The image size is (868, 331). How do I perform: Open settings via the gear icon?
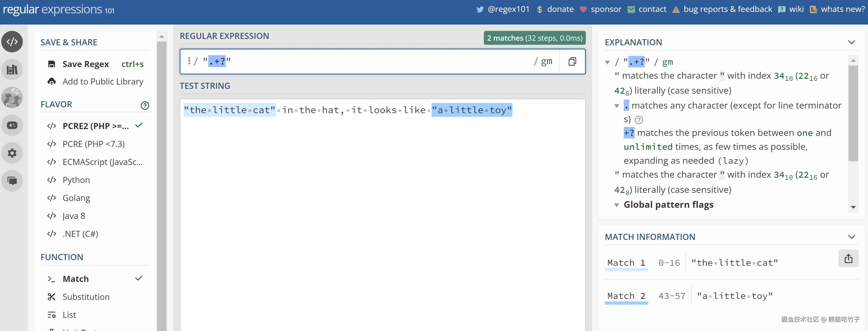[x=12, y=153]
